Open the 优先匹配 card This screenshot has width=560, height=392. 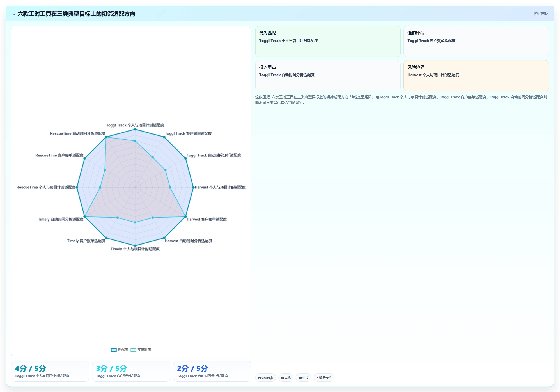pos(328,41)
